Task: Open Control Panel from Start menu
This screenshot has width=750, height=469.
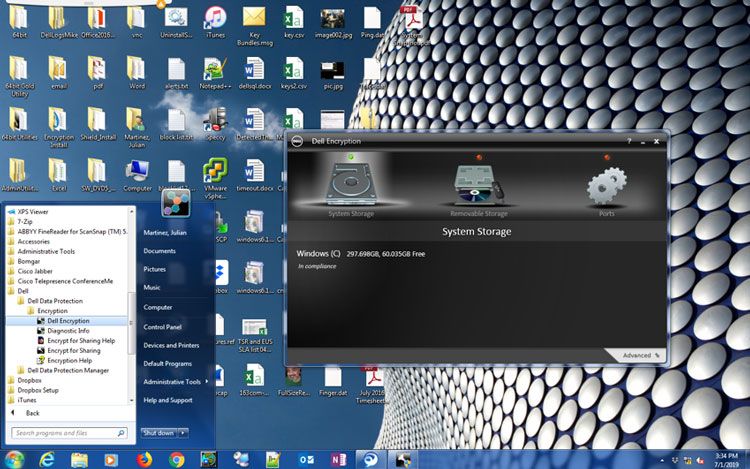Action: coord(163,327)
